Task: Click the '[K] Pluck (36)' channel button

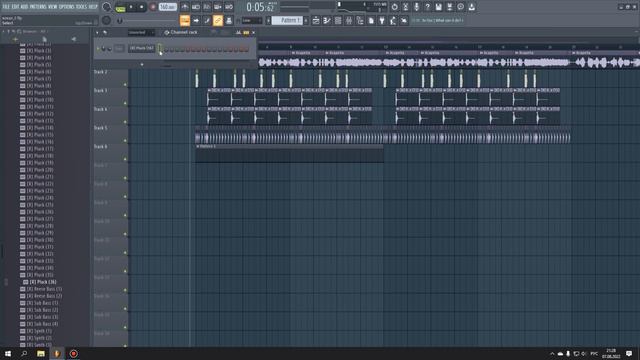Action: [x=142, y=48]
